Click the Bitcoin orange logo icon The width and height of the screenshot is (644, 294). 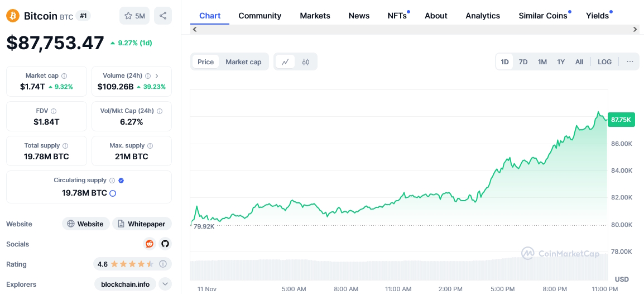[x=13, y=16]
